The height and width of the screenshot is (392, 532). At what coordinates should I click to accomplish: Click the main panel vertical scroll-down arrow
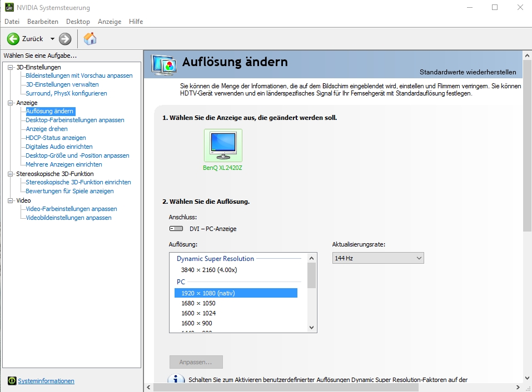click(x=527, y=378)
